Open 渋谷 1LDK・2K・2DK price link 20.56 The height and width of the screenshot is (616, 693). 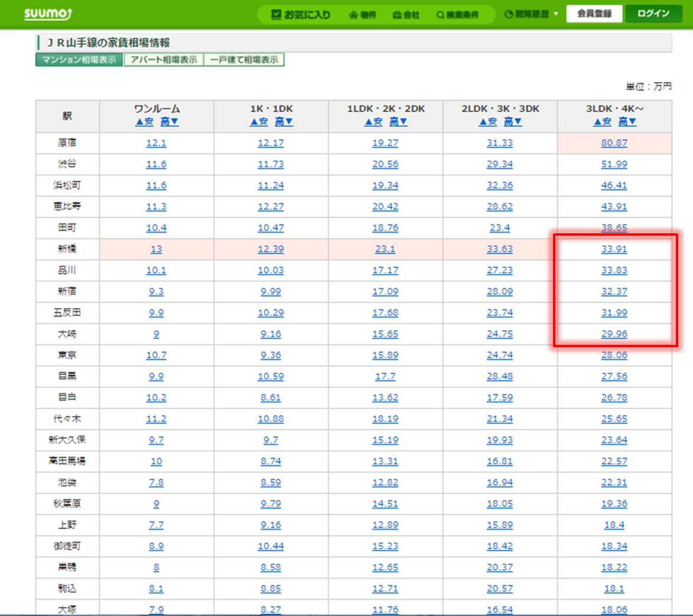(385, 164)
